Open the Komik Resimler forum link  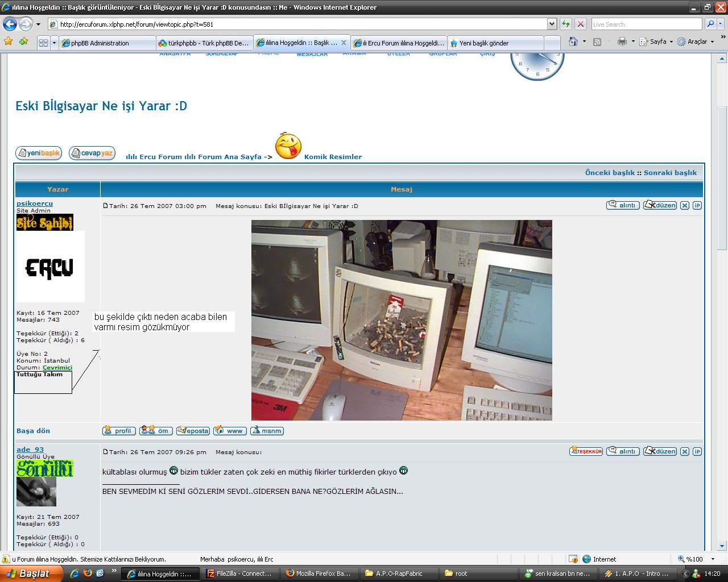(x=333, y=157)
